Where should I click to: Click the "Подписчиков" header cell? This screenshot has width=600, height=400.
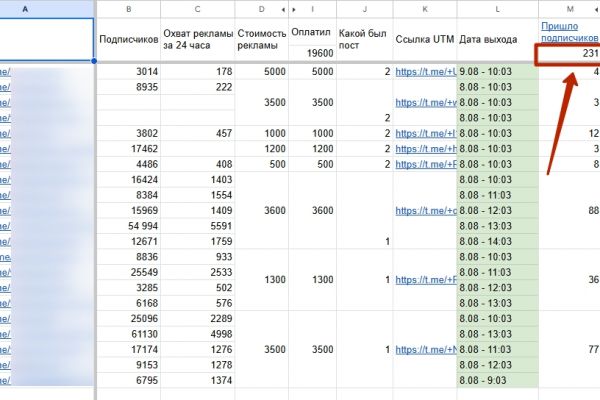(x=129, y=39)
